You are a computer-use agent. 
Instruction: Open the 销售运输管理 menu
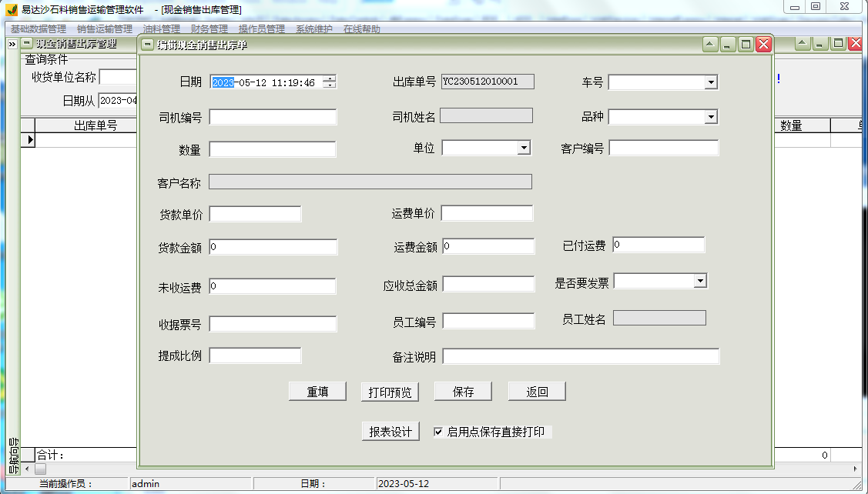(105, 28)
